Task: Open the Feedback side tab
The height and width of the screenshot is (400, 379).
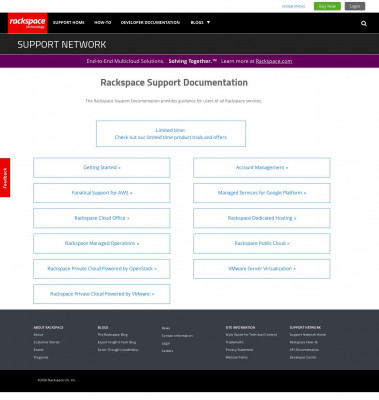Action: [5, 178]
